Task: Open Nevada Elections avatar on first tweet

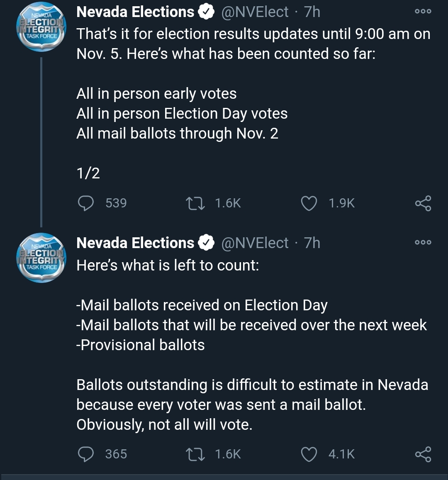Action: tap(41, 27)
